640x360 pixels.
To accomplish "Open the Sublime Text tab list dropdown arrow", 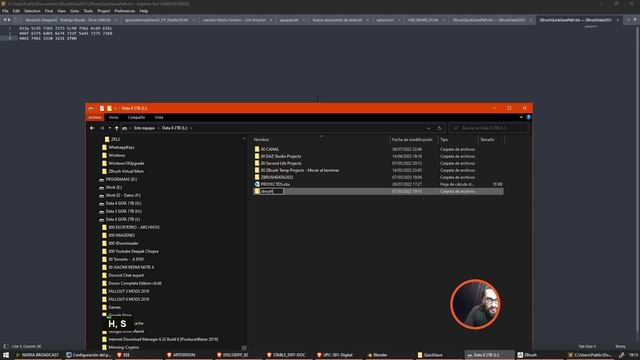I will (x=635, y=20).
